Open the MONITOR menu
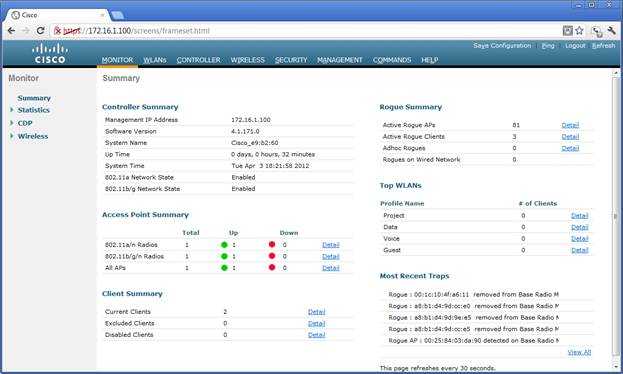This screenshot has height=374, width=623. [x=117, y=60]
